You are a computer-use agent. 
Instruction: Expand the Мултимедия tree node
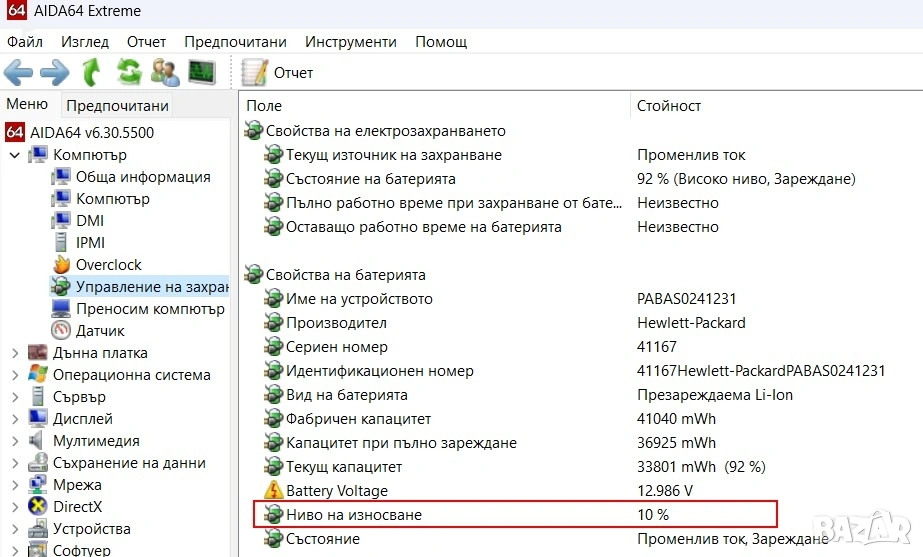coord(15,441)
